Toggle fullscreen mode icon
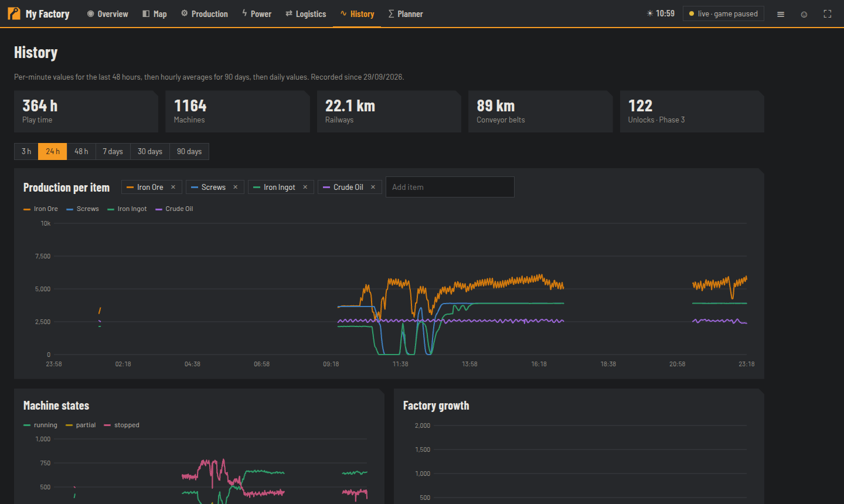This screenshot has width=844, height=504. click(828, 14)
